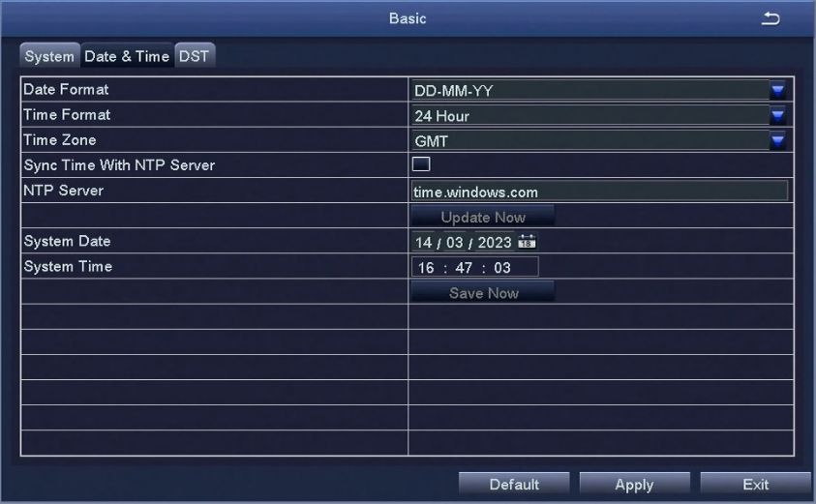Select the Date & Time tab
This screenshot has width=816, height=504.
(126, 56)
